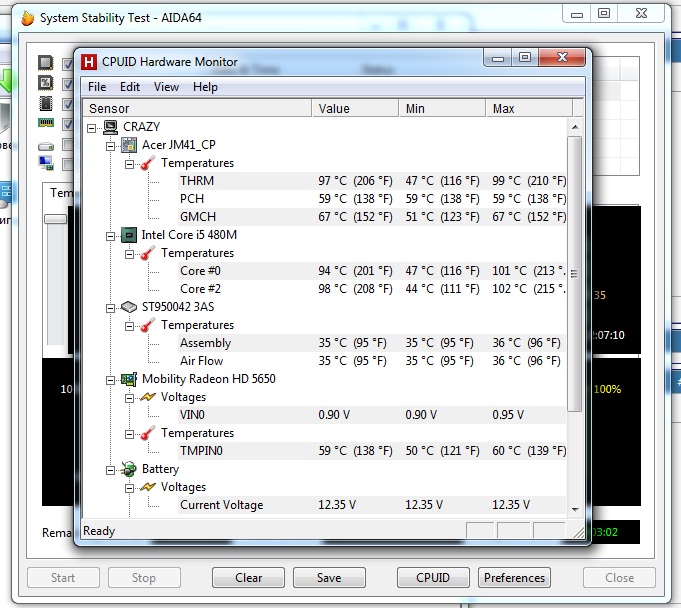Select the Core #0 temperature row
Image resolution: width=681 pixels, height=608 pixels.
372,271
